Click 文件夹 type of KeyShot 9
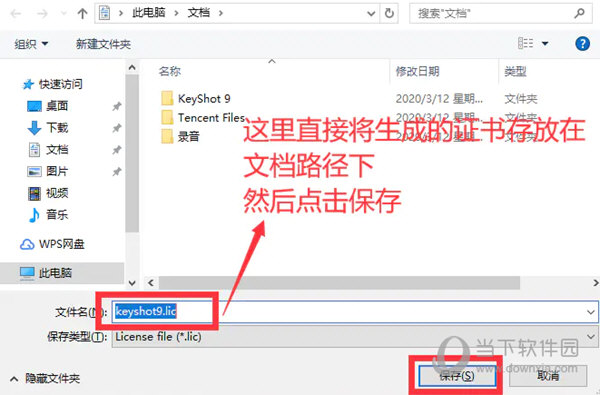 point(521,99)
